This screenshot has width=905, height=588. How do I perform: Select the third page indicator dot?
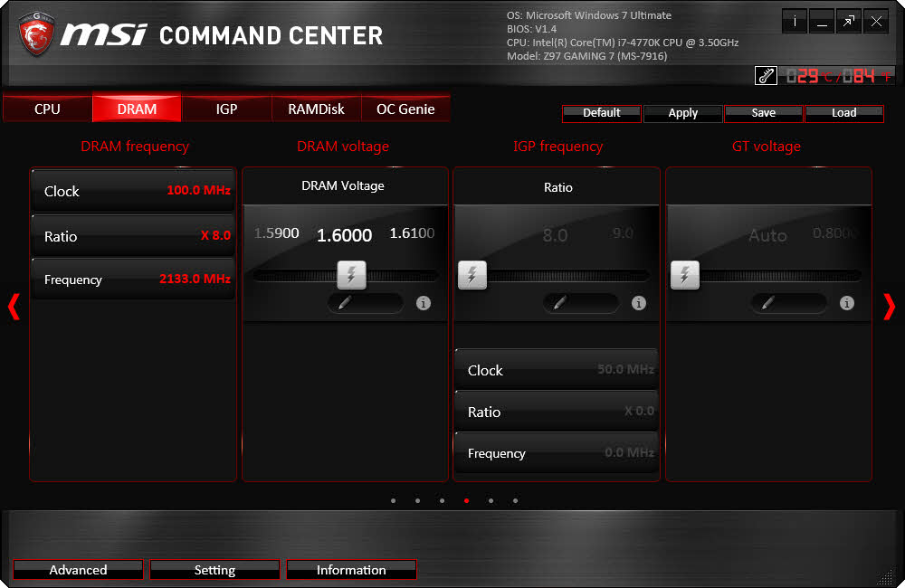point(442,500)
